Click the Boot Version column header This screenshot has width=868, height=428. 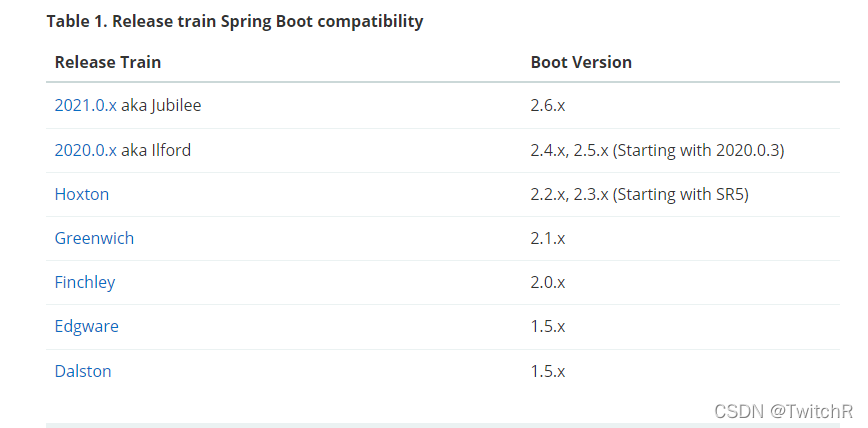tap(581, 62)
